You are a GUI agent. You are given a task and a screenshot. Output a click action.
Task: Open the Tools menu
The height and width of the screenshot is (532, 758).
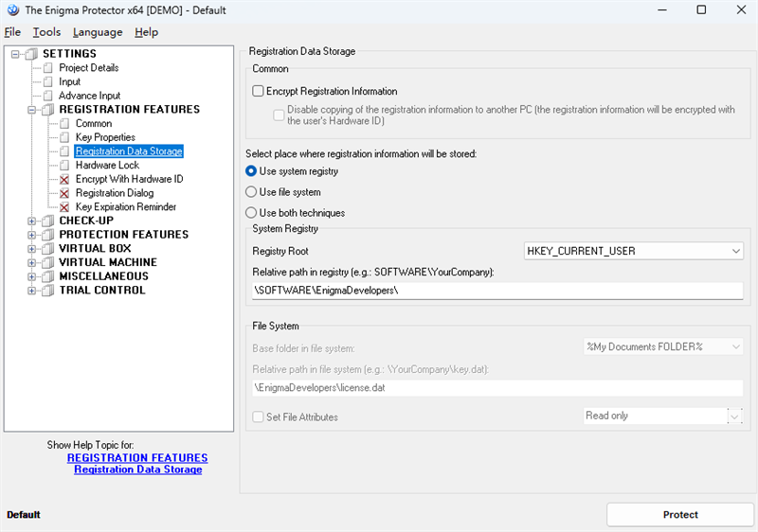pos(46,32)
